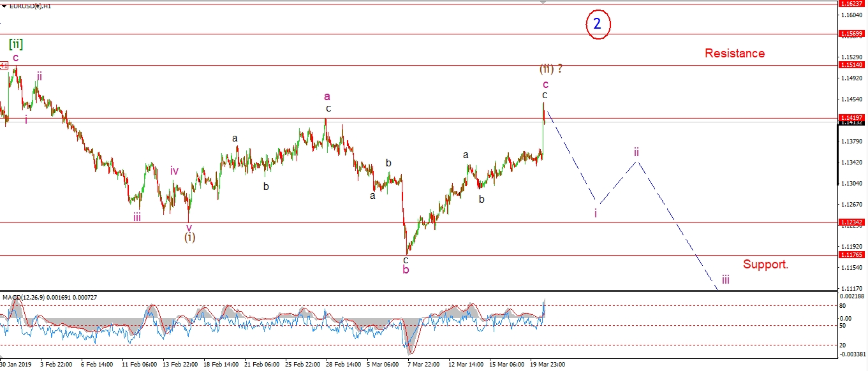The height and width of the screenshot is (371, 868).
Task: Click the 1.15140 resistance price tag
Action: (x=852, y=65)
